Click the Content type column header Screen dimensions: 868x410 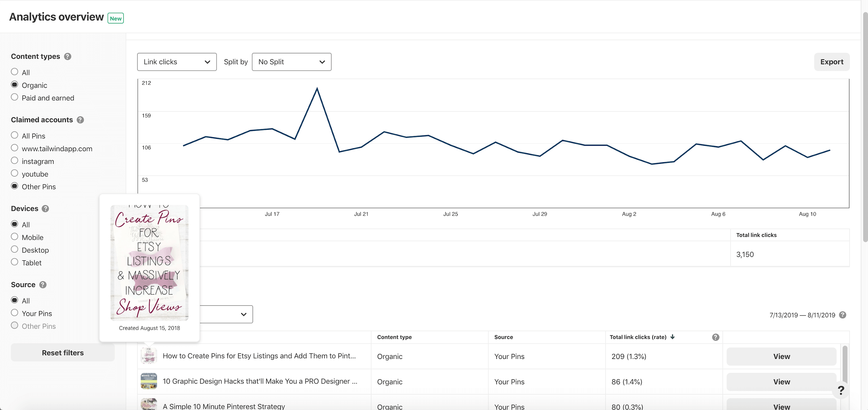[394, 337]
